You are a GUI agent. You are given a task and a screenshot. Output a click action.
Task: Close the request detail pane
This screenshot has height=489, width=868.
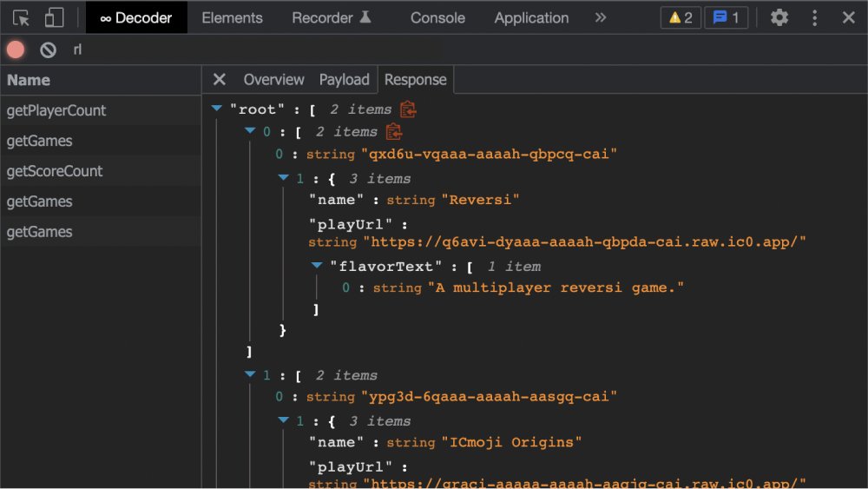(220, 80)
